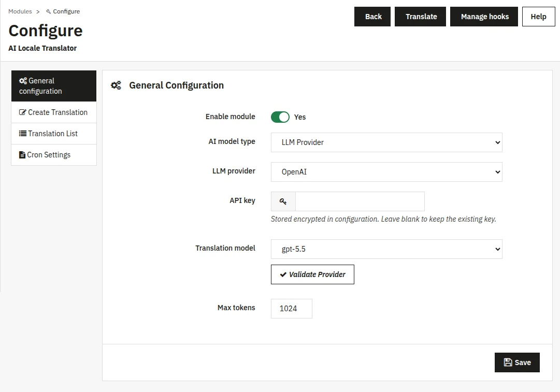Click the 'LLM provider' label

tap(234, 171)
